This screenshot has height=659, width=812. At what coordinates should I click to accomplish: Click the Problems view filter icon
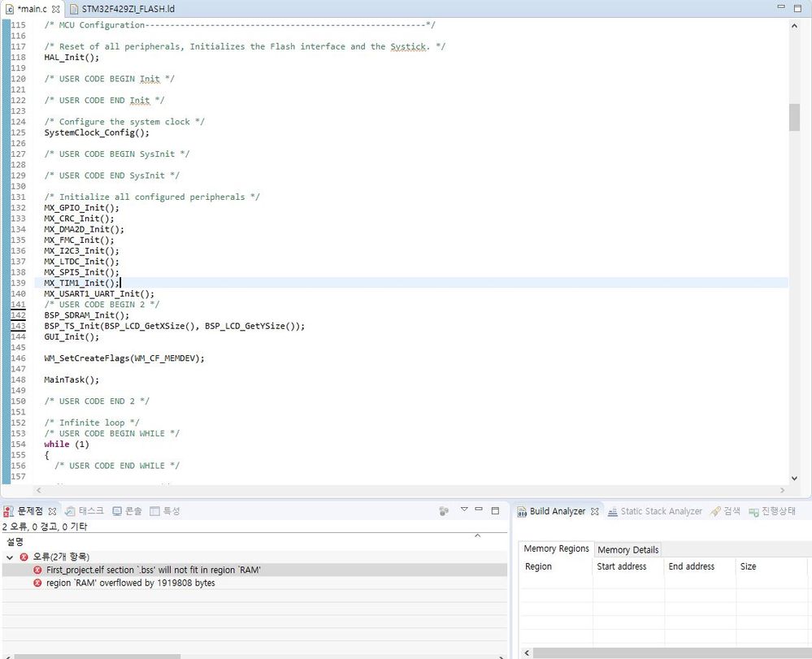click(x=444, y=511)
